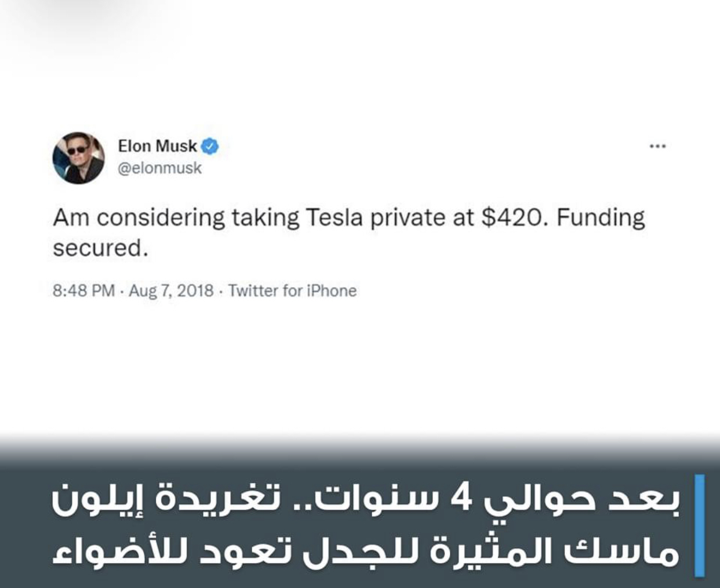Open the Twitter for iPhone source link
The width and height of the screenshot is (720, 588).
tap(292, 291)
